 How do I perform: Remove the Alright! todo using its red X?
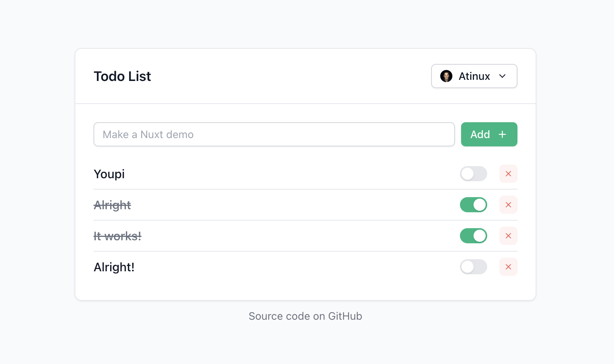(508, 267)
